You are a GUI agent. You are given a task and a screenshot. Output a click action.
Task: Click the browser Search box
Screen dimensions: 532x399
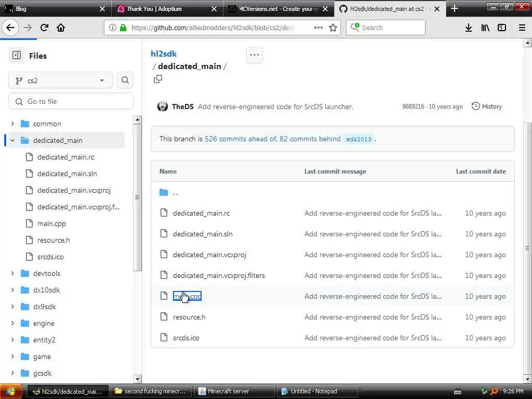point(386,28)
